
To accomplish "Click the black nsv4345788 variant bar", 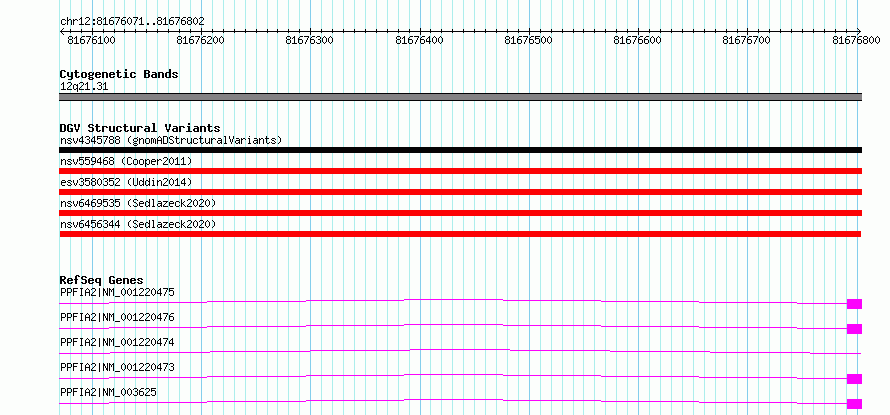I will (460, 150).
